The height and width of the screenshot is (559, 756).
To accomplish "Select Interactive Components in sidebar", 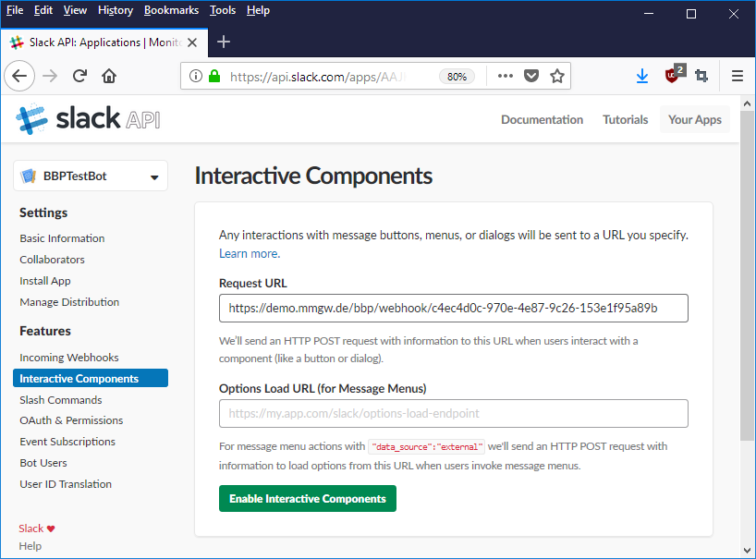I will 91,378.
